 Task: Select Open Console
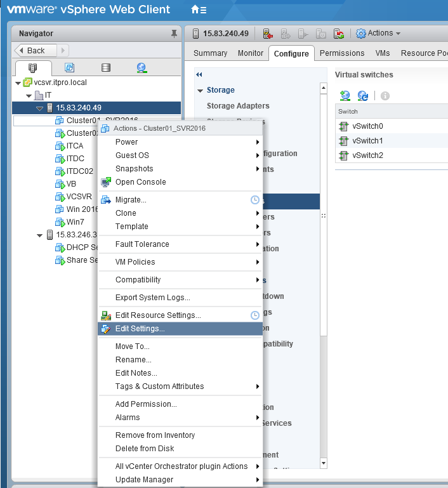tap(180, 182)
